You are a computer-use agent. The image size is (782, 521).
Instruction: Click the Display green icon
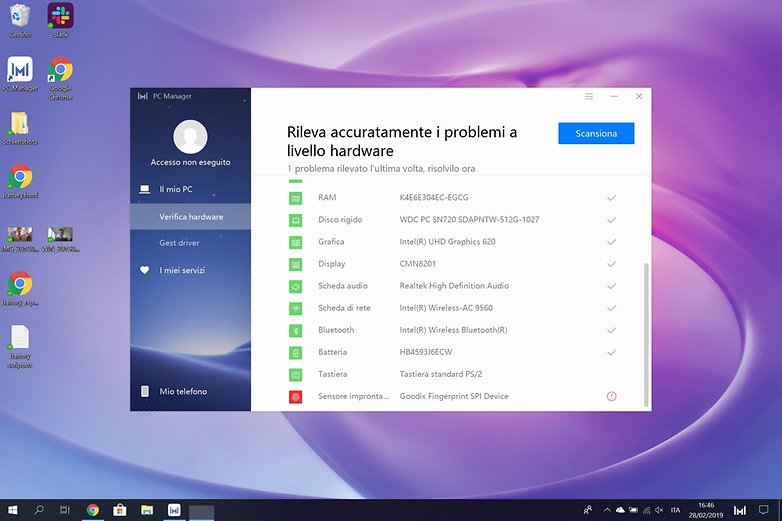coord(296,264)
